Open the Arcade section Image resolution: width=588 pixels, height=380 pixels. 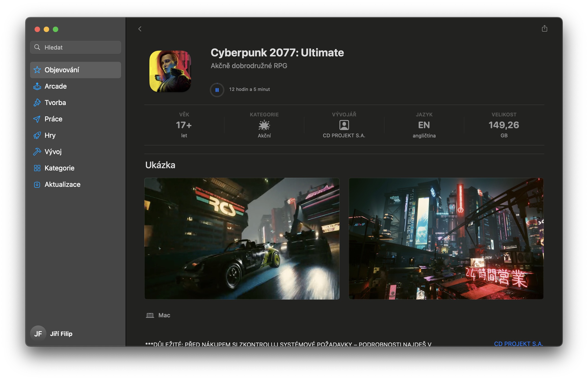56,86
